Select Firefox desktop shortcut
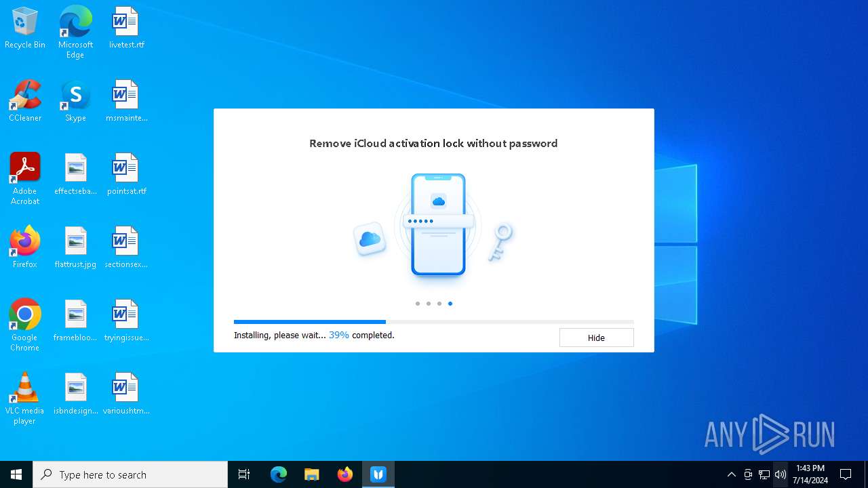Viewport: 868px width, 488px height. [25, 248]
